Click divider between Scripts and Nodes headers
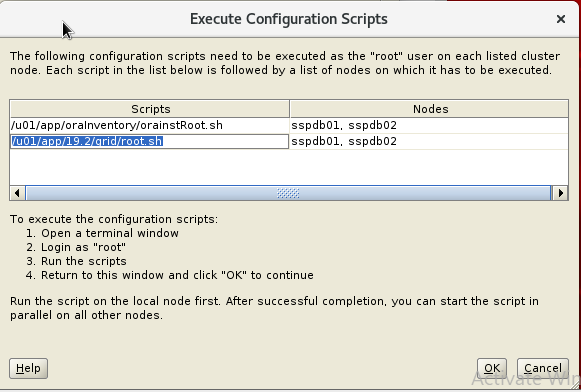Viewport: 581px width, 392px height. 290,109
